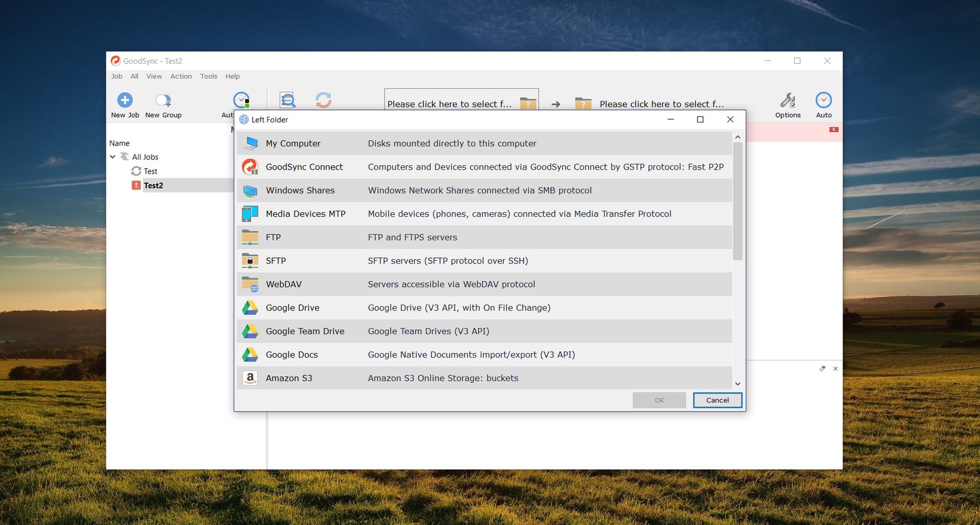The width and height of the screenshot is (980, 525).
Task: Click the red error icon beside Test2
Action: click(x=136, y=185)
